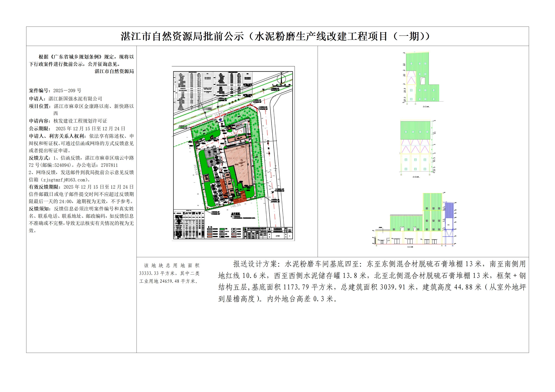The height and width of the screenshot is (392, 555).
Task: Click the gray legend swatch in site plan
Action: 209,229
